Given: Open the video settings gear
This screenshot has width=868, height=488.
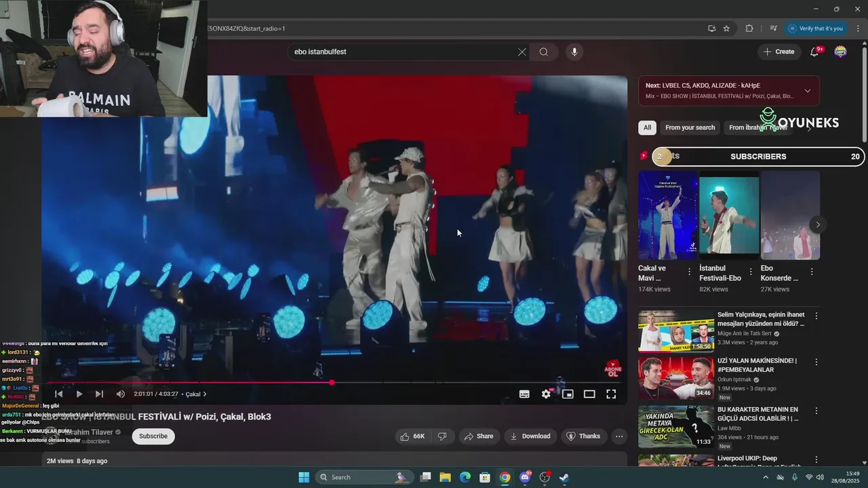Looking at the screenshot, I should (546, 394).
